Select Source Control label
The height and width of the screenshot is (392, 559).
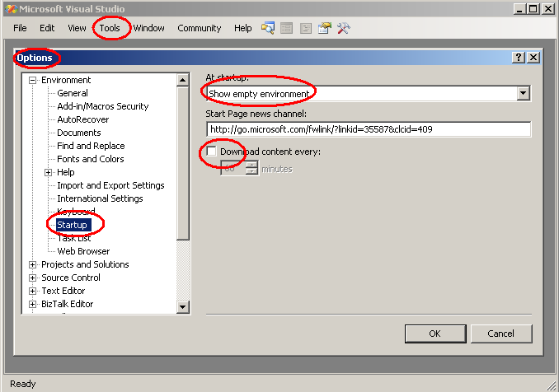click(71, 278)
